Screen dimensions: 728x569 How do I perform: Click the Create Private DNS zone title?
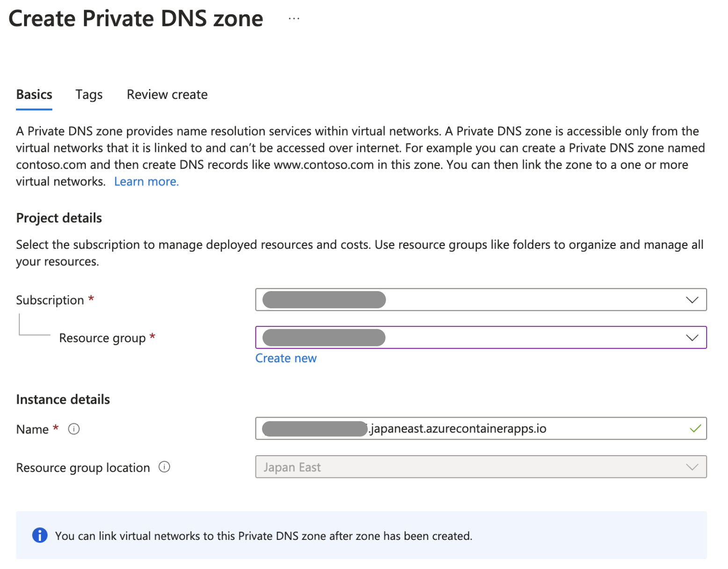click(x=136, y=19)
